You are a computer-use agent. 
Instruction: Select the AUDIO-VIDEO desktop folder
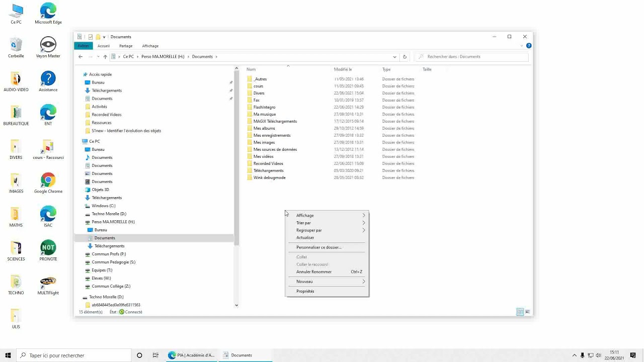pos(16,81)
